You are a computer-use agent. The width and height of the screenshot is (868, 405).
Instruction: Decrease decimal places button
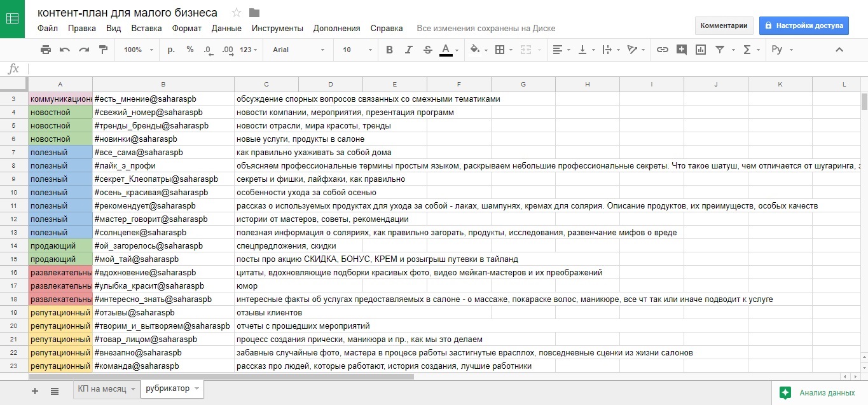click(x=209, y=50)
